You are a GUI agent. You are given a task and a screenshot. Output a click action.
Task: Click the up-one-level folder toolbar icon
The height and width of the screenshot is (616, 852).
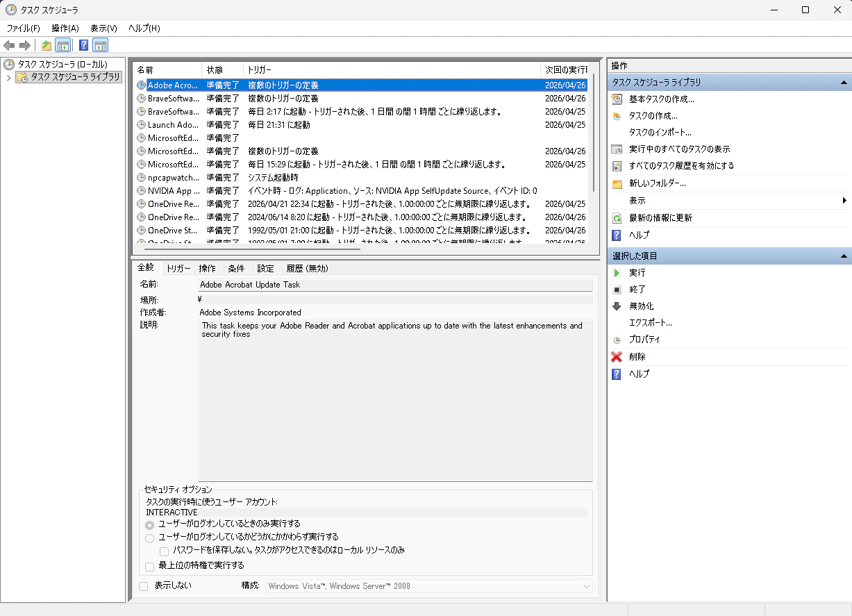pyautogui.click(x=47, y=46)
